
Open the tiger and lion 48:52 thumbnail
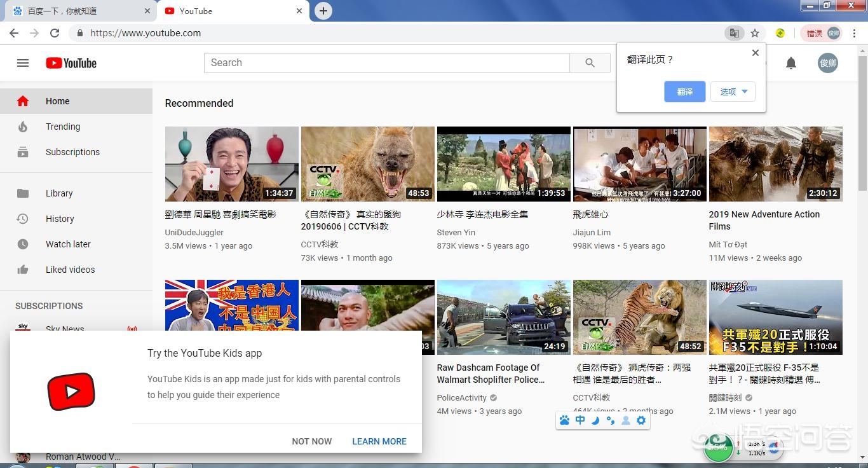(640, 317)
